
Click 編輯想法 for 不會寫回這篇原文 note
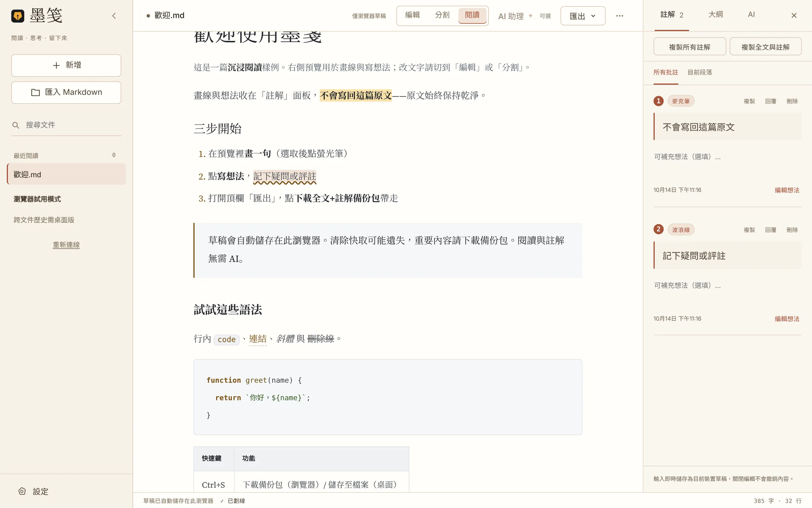pyautogui.click(x=787, y=190)
